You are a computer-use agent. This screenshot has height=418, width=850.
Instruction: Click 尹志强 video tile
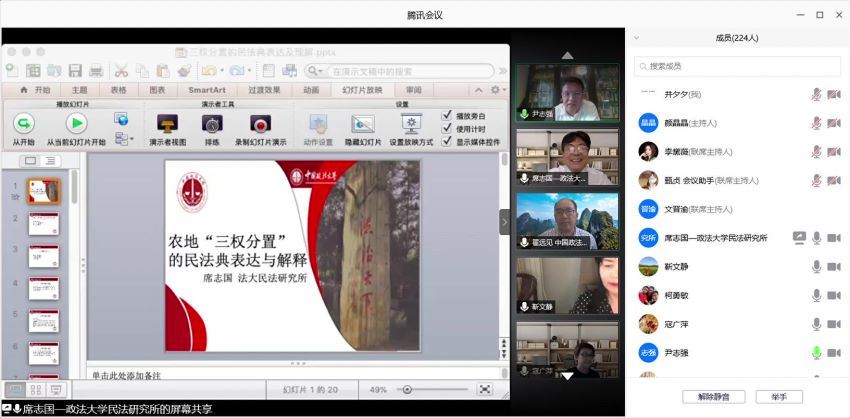(567, 93)
